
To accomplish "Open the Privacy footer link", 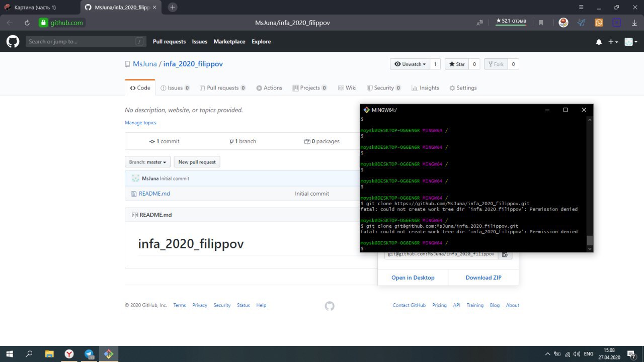I will click(x=200, y=305).
